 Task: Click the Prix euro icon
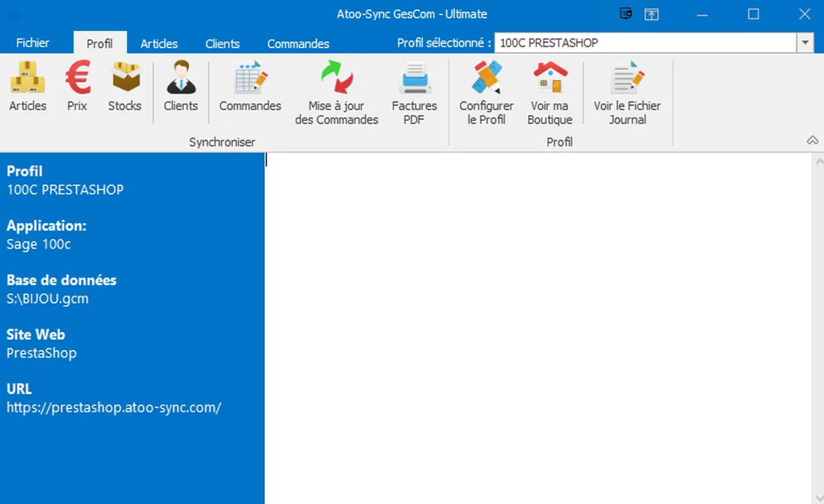pos(78,86)
